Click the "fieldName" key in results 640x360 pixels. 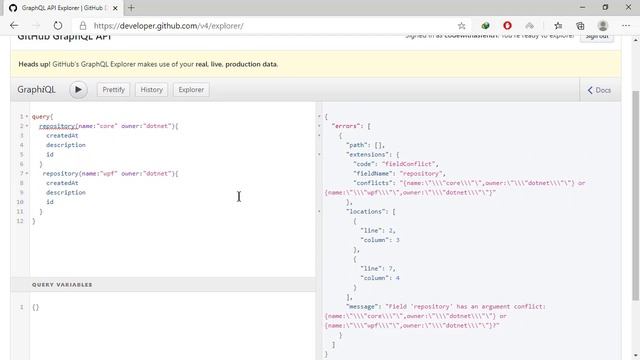pos(373,173)
